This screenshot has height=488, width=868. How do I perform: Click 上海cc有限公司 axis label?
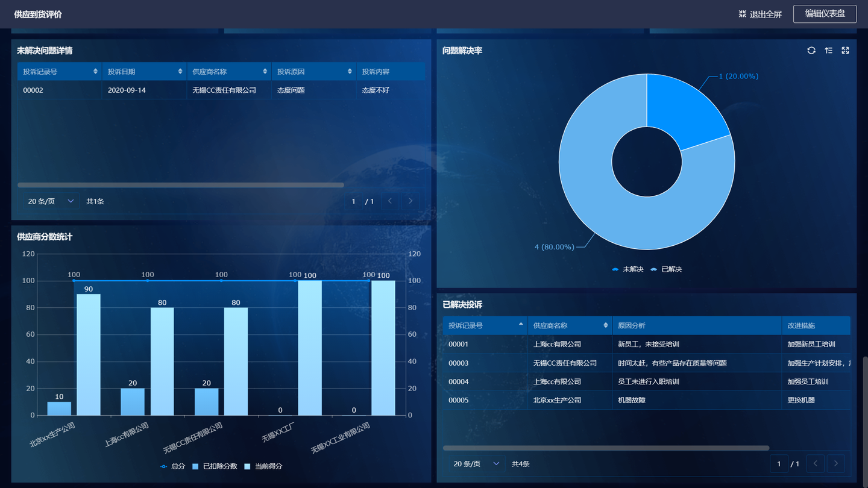(x=127, y=434)
